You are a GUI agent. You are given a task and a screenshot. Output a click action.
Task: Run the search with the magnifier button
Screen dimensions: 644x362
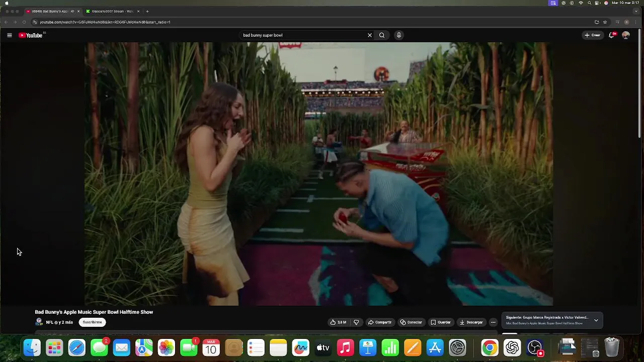[x=382, y=35]
